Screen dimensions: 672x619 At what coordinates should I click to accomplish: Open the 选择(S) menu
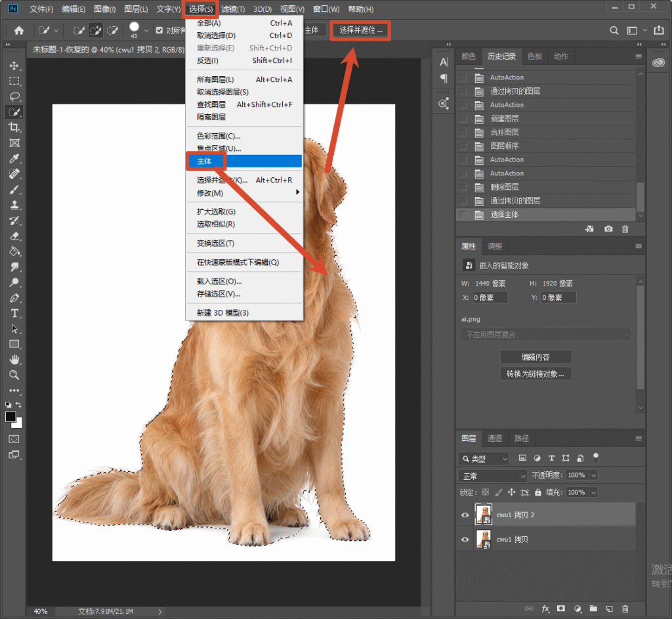click(201, 9)
